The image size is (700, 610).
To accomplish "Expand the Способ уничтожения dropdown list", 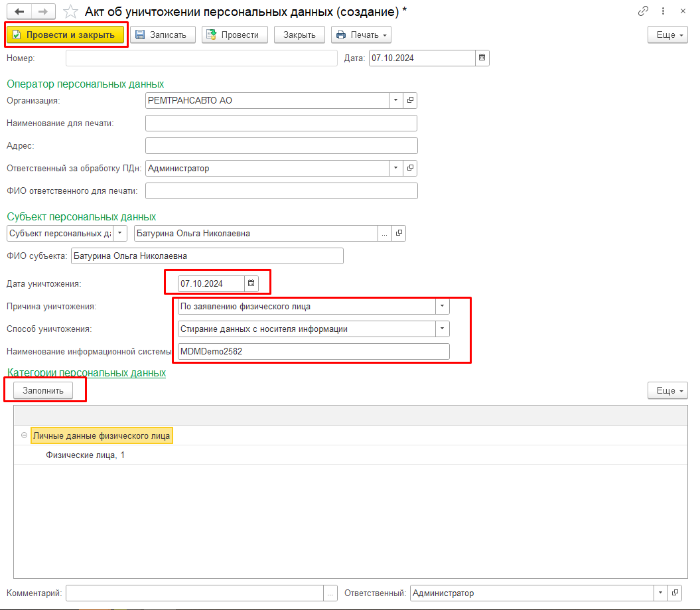I will [x=442, y=329].
